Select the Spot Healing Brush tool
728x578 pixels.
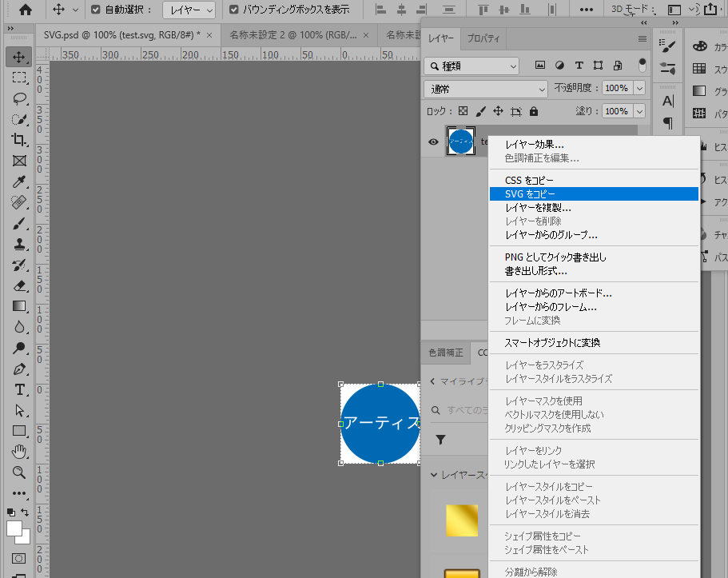[18, 202]
